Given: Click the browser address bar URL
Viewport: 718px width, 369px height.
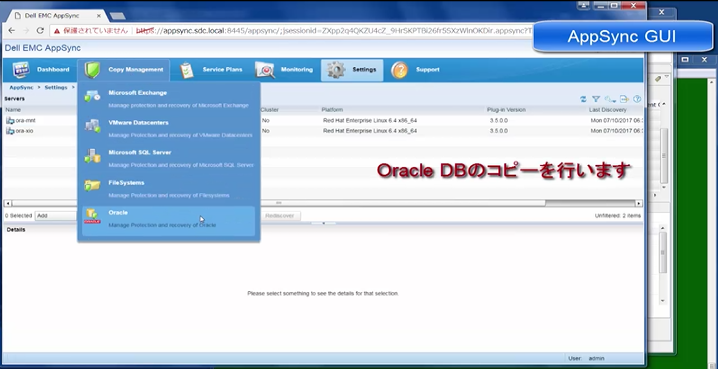Looking at the screenshot, I should click(x=334, y=31).
